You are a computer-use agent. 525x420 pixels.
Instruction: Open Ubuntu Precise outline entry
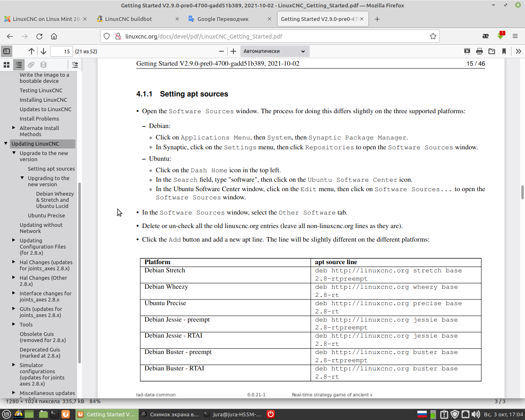click(x=46, y=216)
